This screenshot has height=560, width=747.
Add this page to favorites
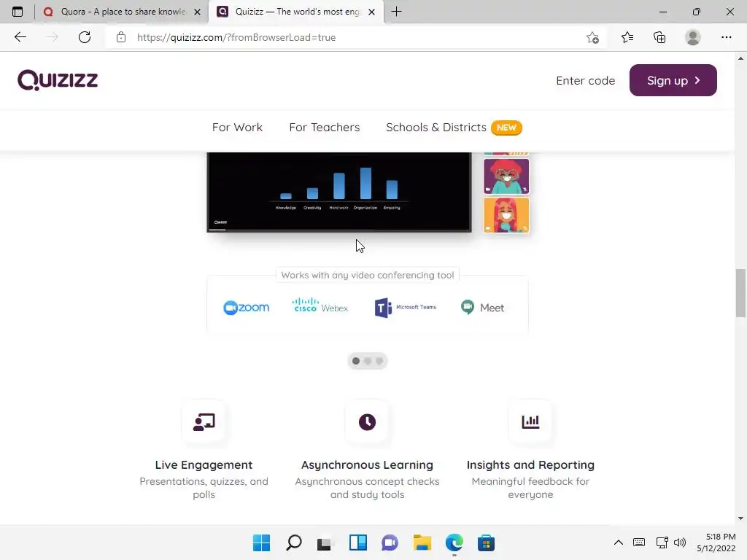[x=592, y=37]
